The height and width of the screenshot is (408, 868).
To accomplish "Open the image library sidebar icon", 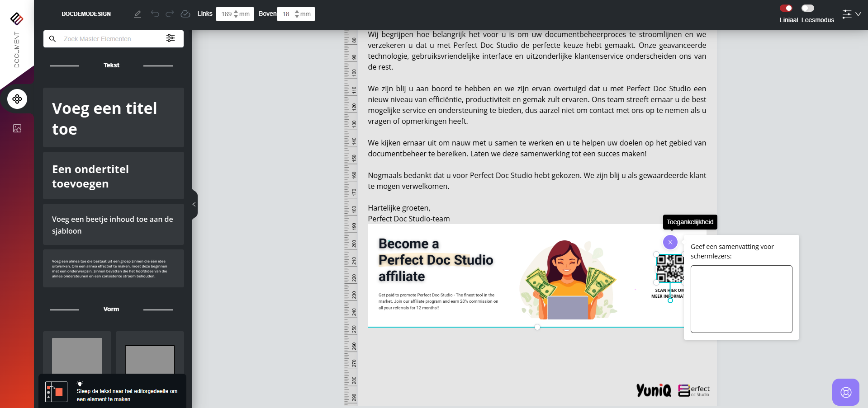I will (x=17, y=129).
